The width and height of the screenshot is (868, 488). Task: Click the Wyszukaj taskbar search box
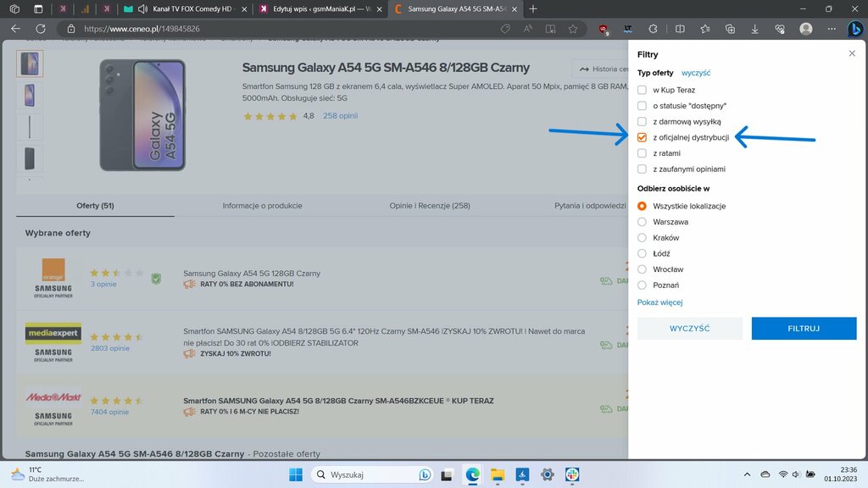pos(373,474)
